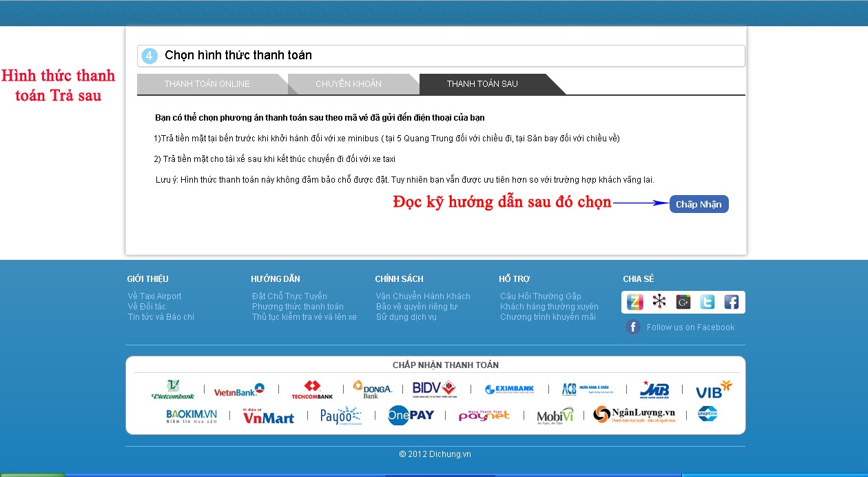Image resolution: width=868 pixels, height=477 pixels.
Task: Select the OnePAY payment logo
Action: [x=411, y=415]
